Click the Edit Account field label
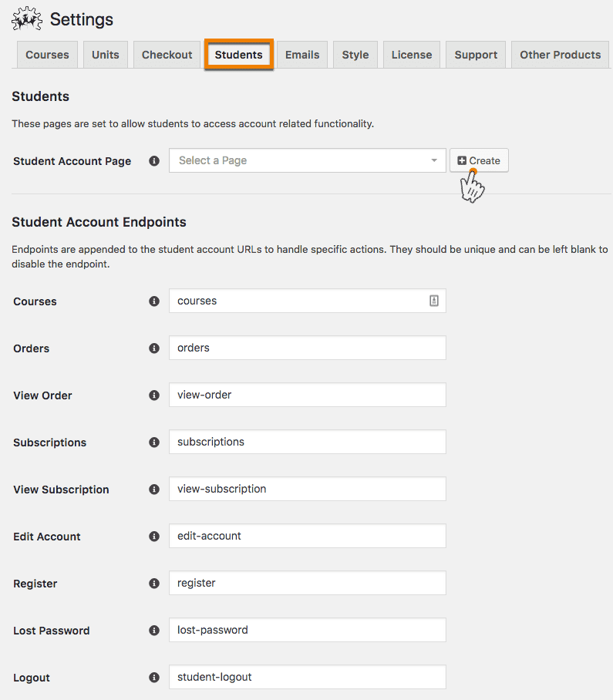This screenshot has width=613, height=700. pyautogui.click(x=47, y=537)
